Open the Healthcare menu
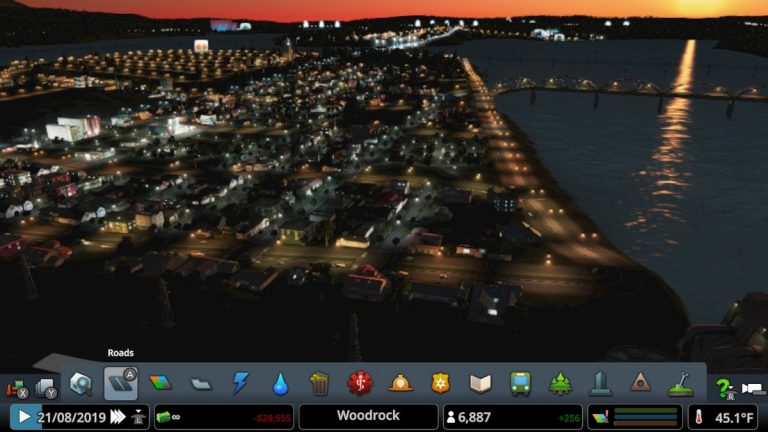Image resolution: width=768 pixels, height=432 pixels. [x=360, y=383]
